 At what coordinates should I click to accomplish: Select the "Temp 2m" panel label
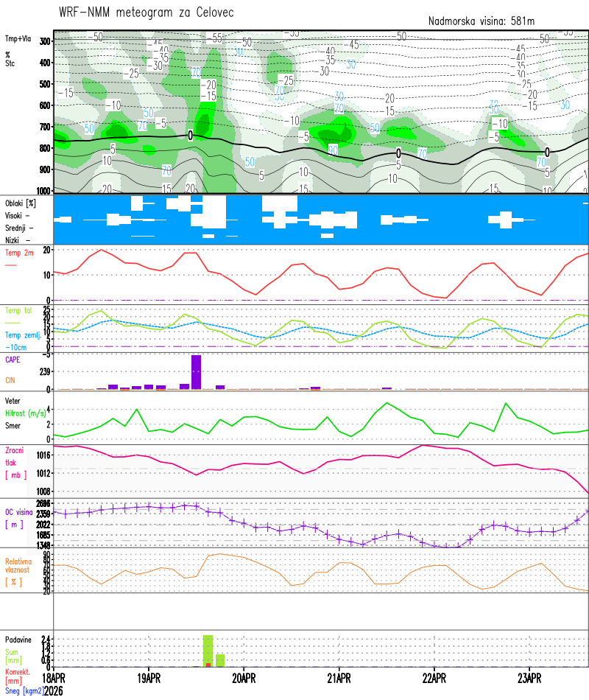click(19, 253)
